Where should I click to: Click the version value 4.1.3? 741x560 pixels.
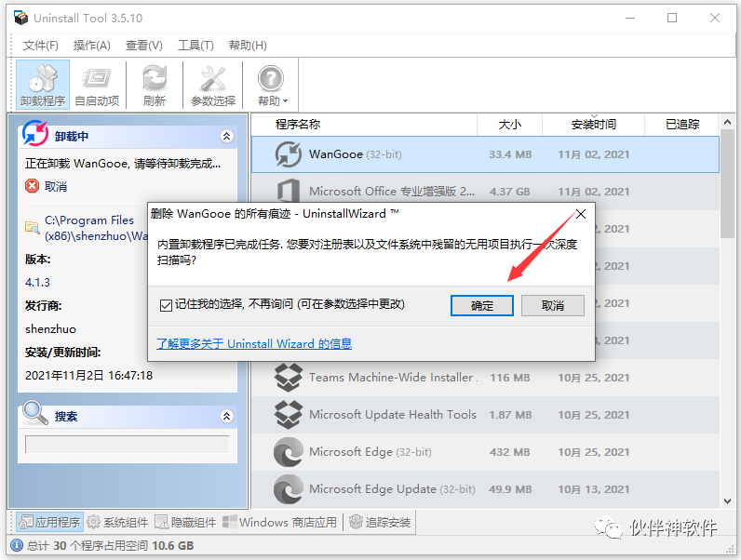point(37,283)
